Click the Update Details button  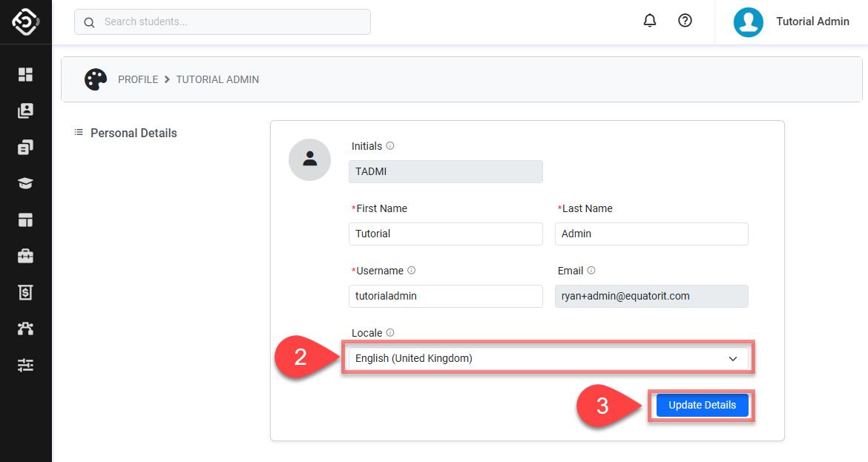(x=702, y=405)
